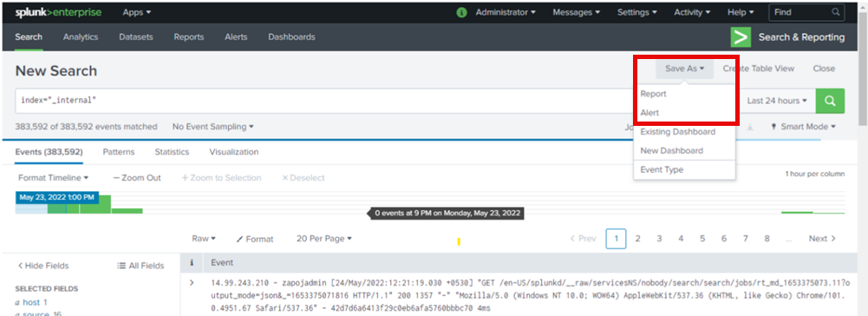Screen dimensions: 868x316
Task: Click Next page link
Action: [x=822, y=239]
